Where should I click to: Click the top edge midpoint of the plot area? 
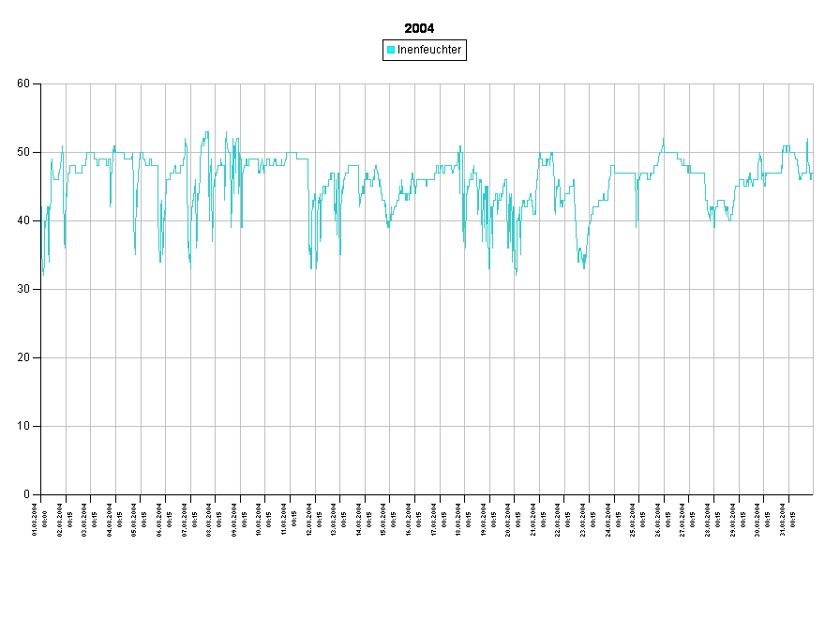pos(427,83)
